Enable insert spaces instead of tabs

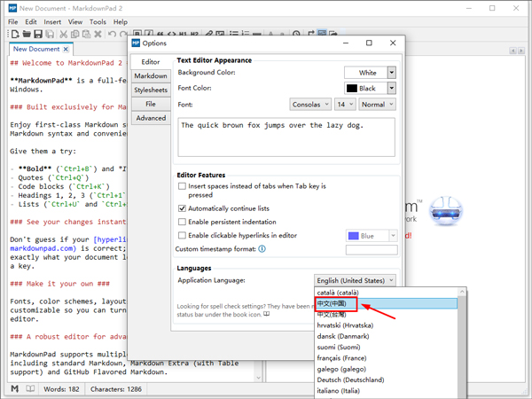click(x=183, y=187)
